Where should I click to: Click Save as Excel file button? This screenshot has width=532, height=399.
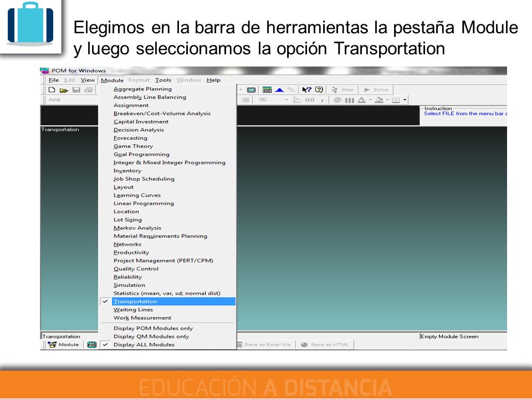coord(264,344)
